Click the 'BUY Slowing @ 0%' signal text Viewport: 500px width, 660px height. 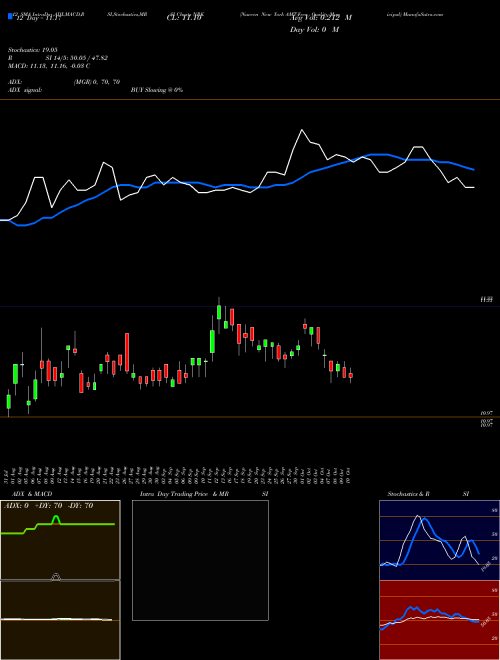tap(157, 90)
